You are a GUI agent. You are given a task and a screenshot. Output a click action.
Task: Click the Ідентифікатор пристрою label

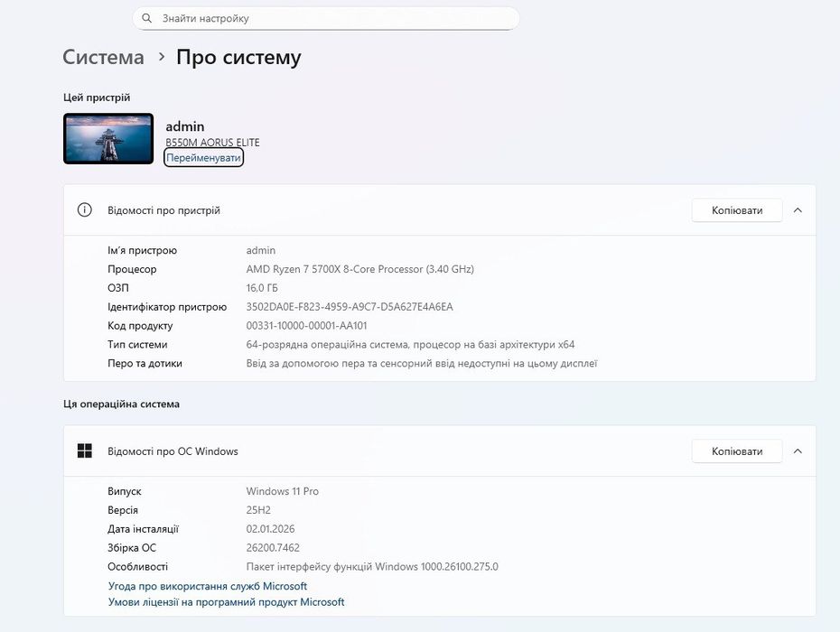click(x=167, y=307)
